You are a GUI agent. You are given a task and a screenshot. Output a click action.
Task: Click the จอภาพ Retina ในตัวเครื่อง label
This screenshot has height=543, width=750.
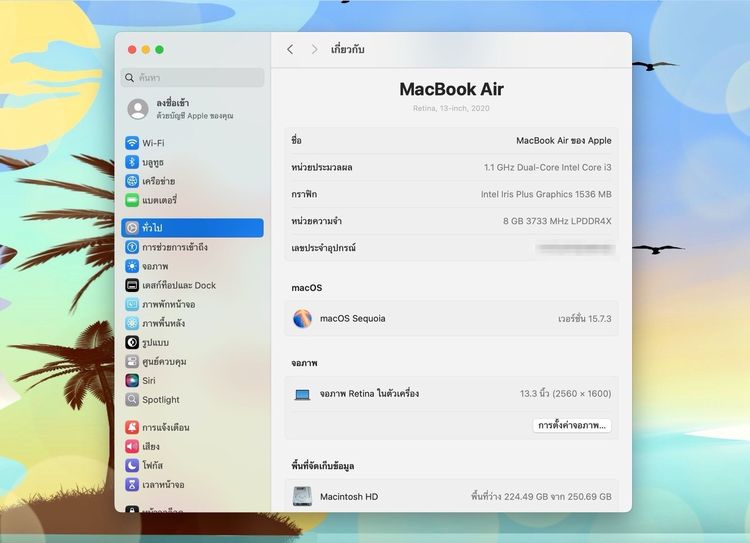(x=369, y=394)
